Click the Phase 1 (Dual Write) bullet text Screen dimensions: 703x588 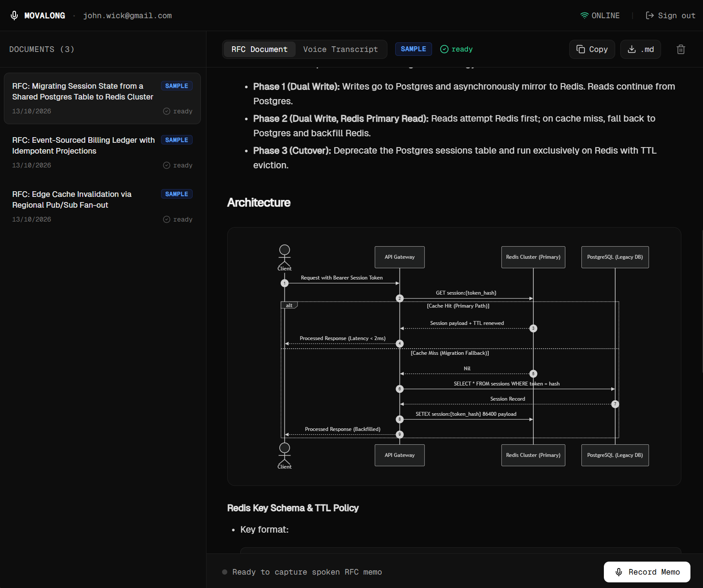464,93
